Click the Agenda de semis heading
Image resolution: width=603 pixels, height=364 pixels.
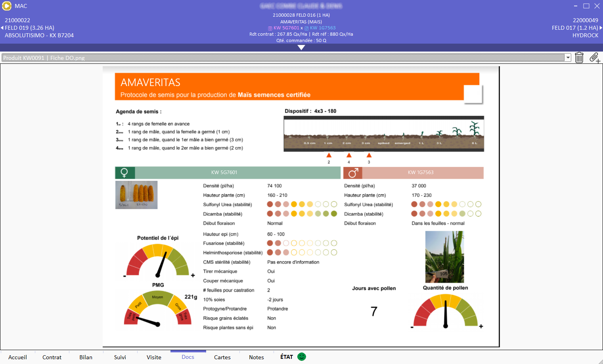[139, 111]
